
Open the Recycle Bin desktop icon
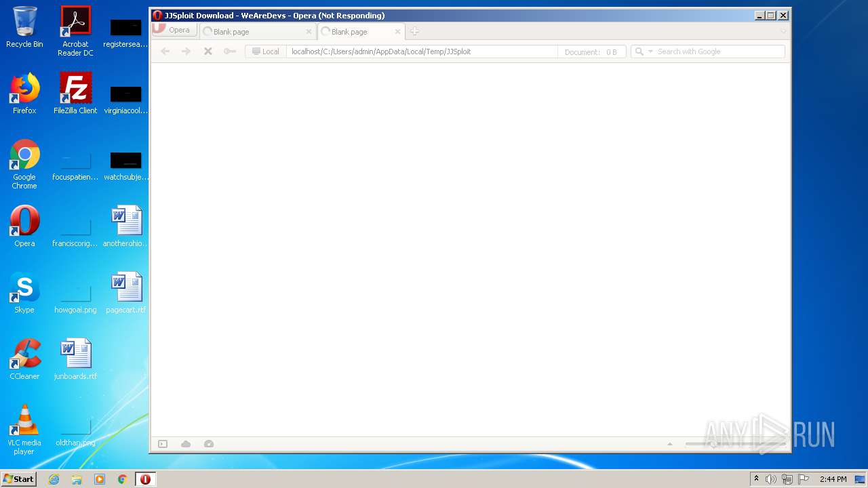pos(24,28)
